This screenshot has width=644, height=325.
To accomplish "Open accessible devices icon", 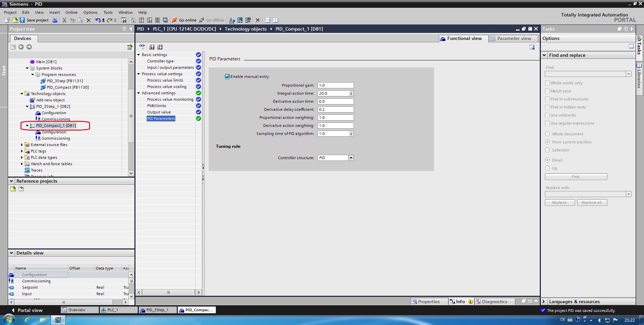I will tap(232, 20).
